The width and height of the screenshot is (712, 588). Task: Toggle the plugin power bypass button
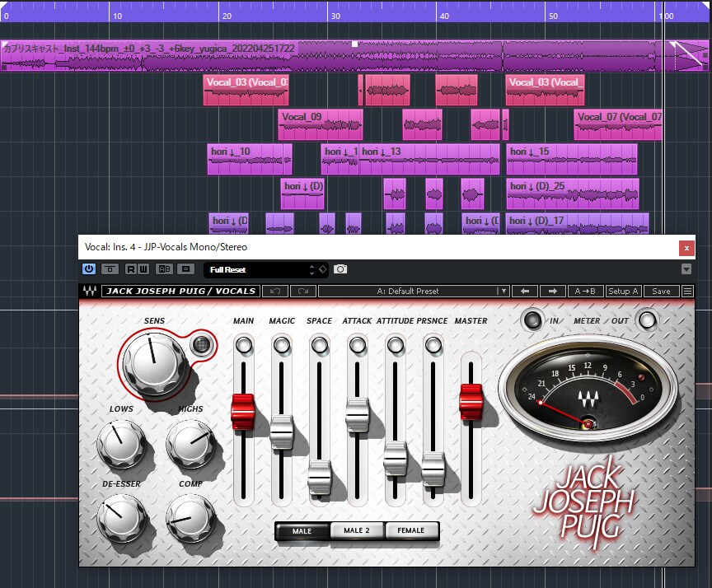pos(88,269)
